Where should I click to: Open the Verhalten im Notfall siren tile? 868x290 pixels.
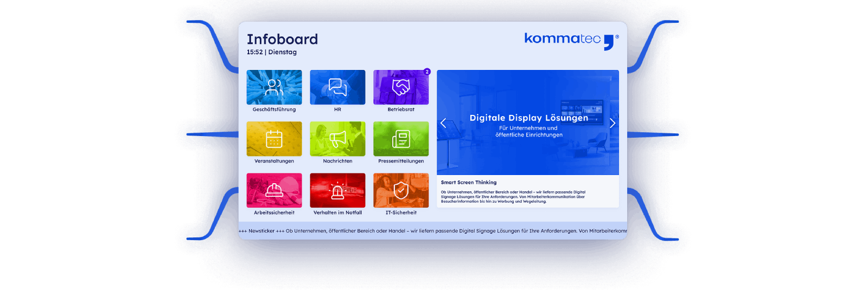[x=337, y=190]
